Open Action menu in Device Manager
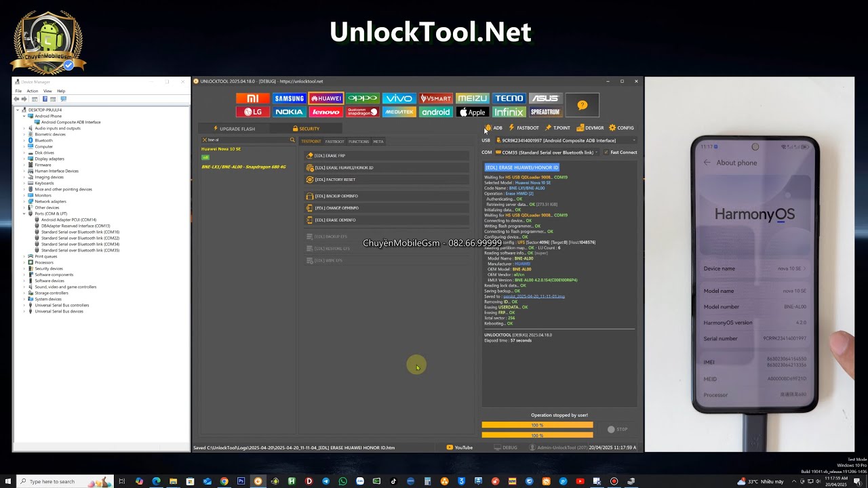Image resolution: width=868 pixels, height=488 pixels. pyautogui.click(x=33, y=91)
